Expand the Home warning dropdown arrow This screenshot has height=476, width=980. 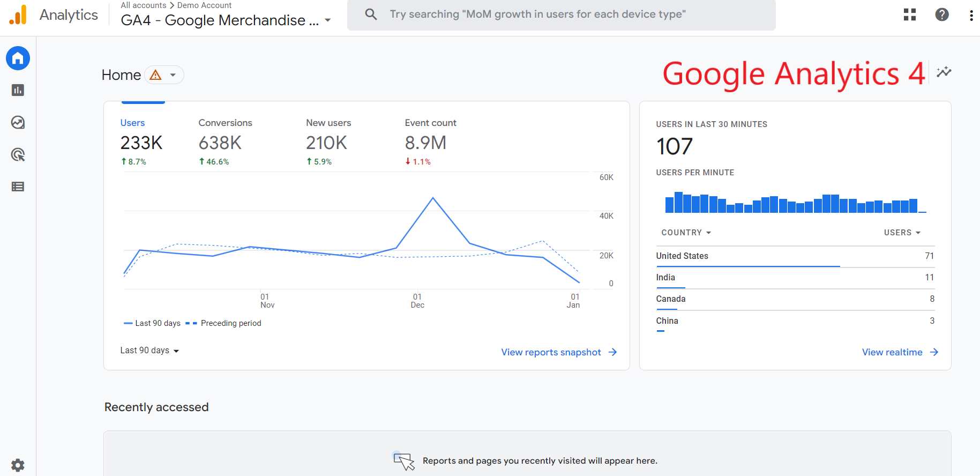(x=173, y=75)
